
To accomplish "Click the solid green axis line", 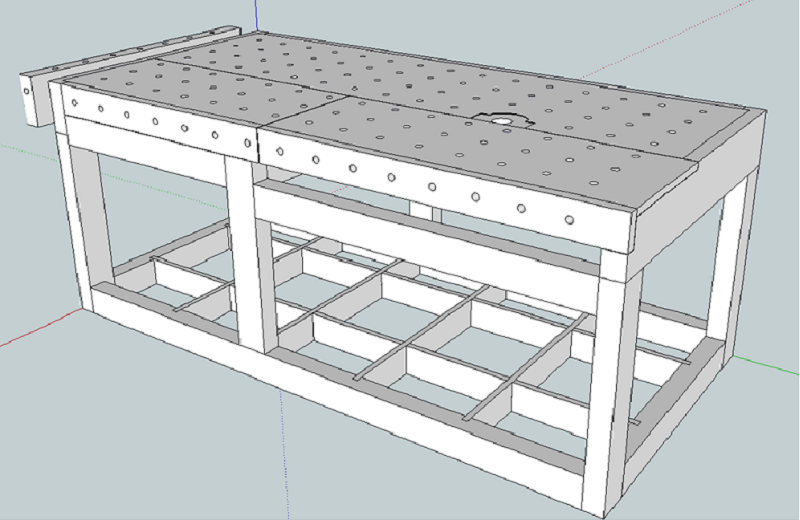I will tap(767, 365).
